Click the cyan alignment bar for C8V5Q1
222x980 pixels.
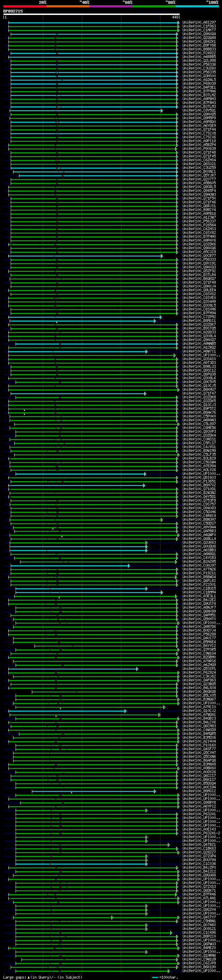(86, 111)
